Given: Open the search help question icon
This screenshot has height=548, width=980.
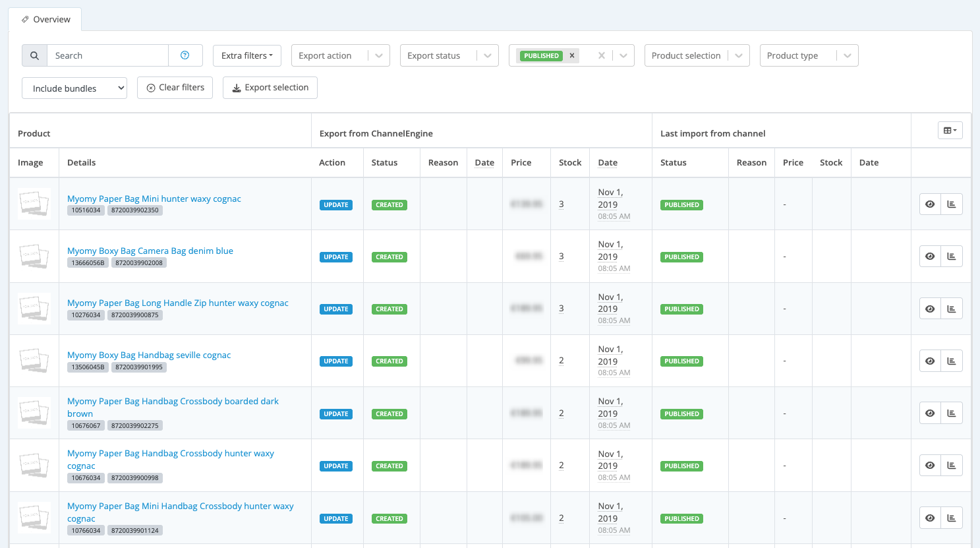Looking at the screenshot, I should 185,55.
